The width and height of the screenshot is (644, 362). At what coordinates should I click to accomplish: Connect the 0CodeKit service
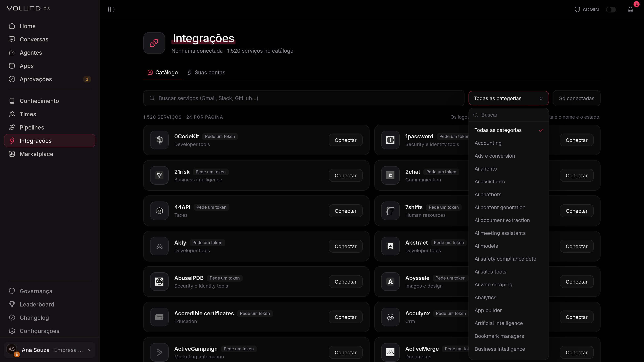346,140
